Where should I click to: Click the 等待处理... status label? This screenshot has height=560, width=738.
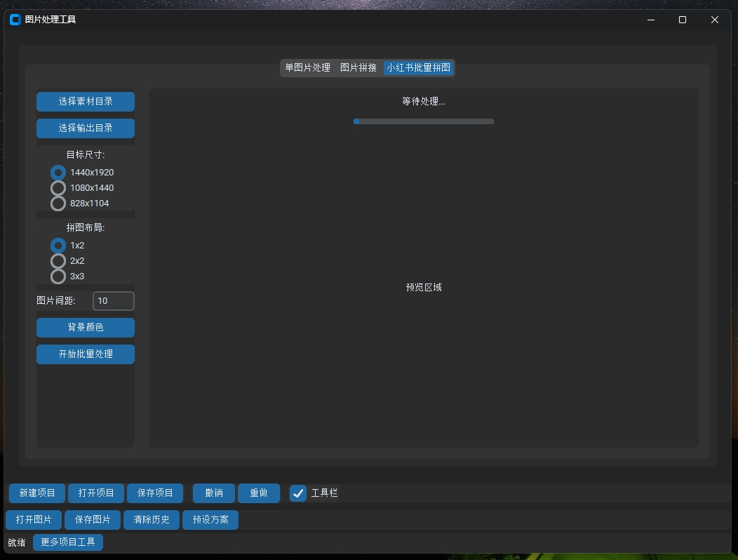[x=424, y=101]
